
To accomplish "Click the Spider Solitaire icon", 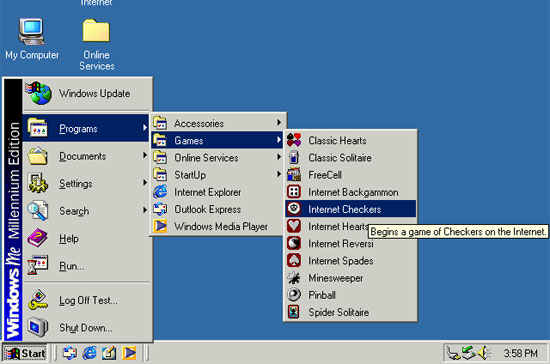I will [x=294, y=312].
